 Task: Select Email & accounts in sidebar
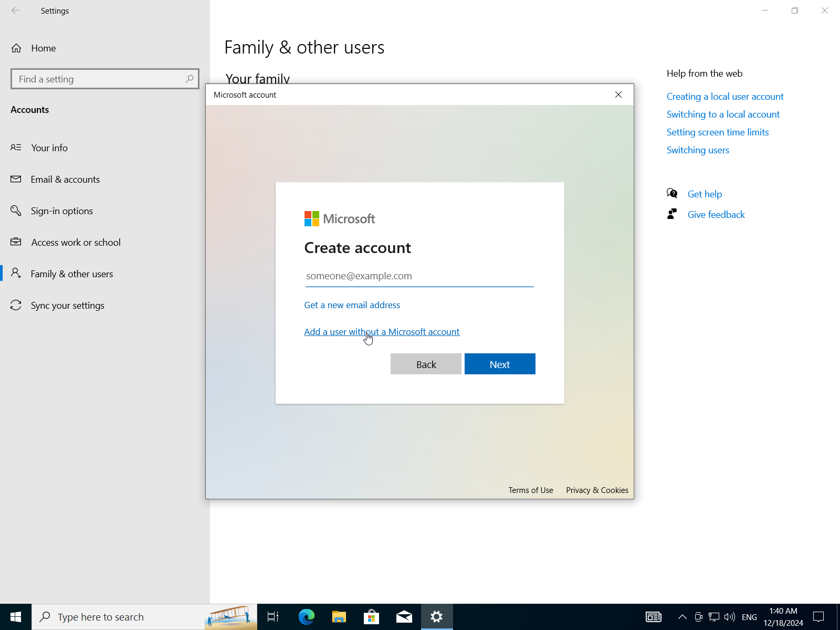click(x=65, y=180)
